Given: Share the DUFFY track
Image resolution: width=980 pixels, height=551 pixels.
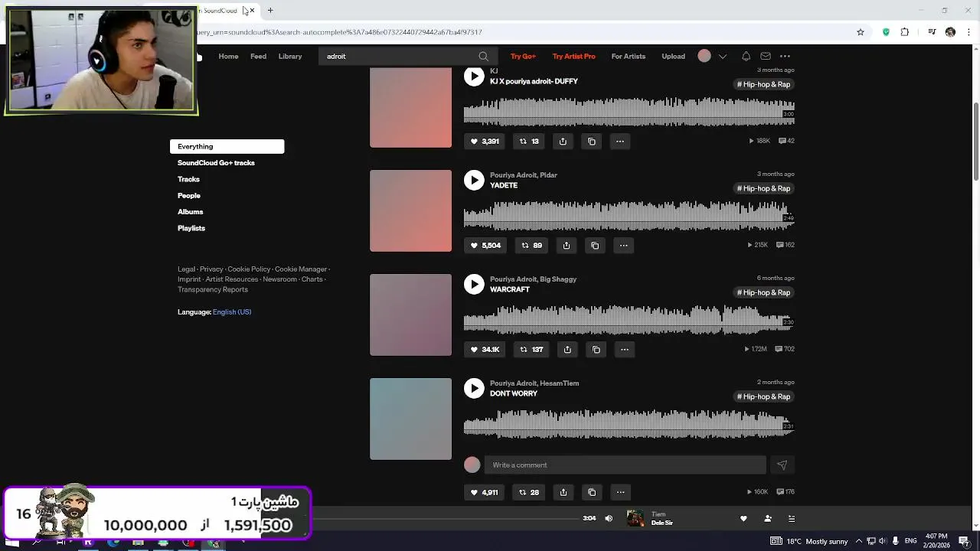Looking at the screenshot, I should (x=563, y=141).
